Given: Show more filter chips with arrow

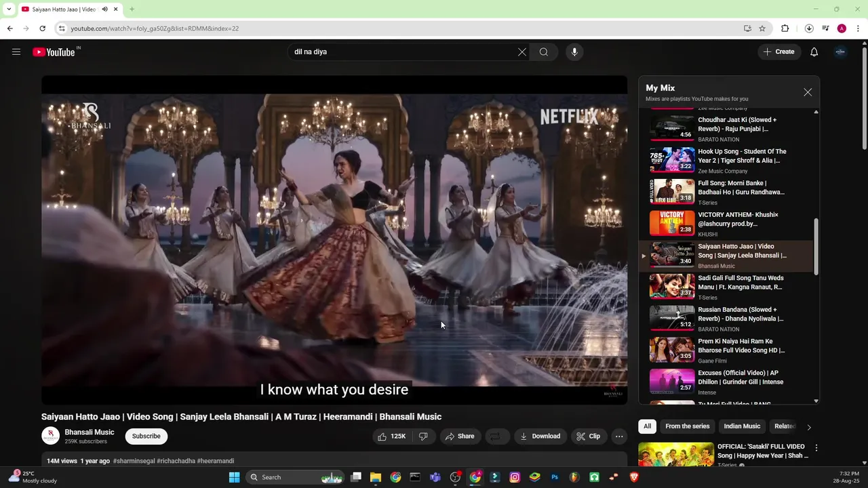Looking at the screenshot, I should [x=808, y=427].
